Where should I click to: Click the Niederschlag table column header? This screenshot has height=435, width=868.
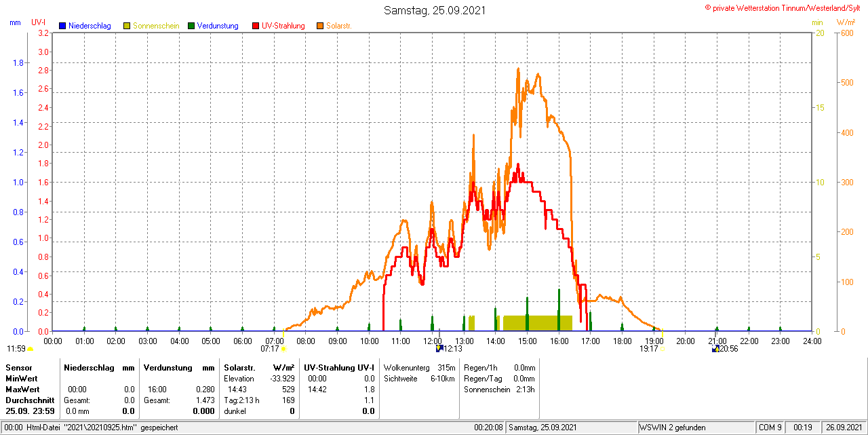pos(88,367)
